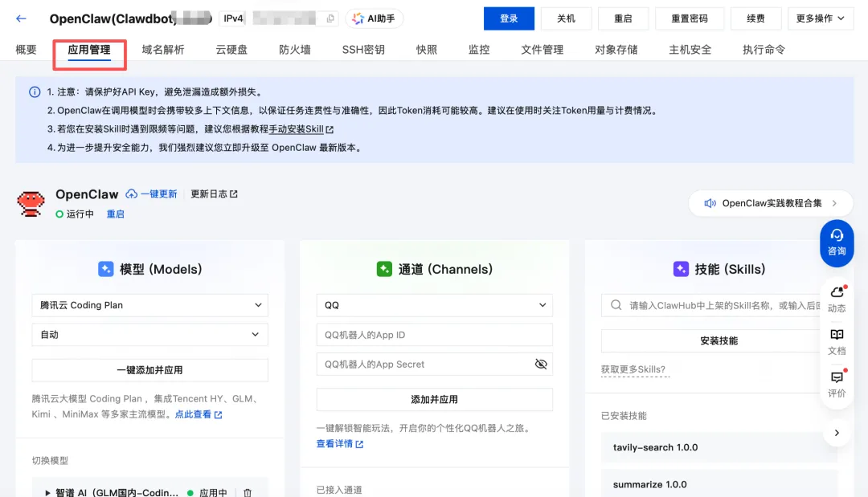Click the green 运行中 status circle

(x=59, y=214)
